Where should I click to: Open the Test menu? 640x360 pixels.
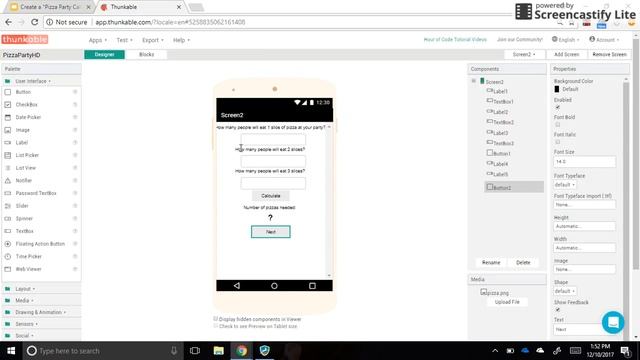124,40
